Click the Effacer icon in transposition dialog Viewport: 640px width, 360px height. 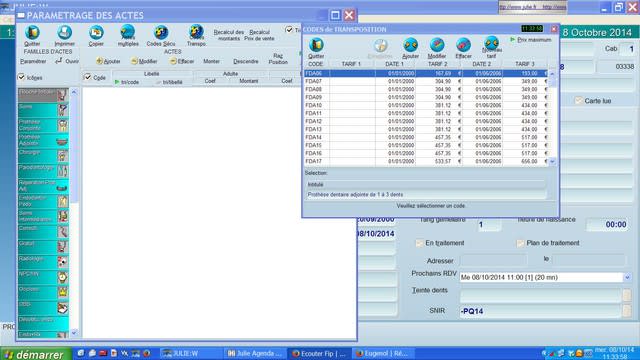click(x=463, y=48)
